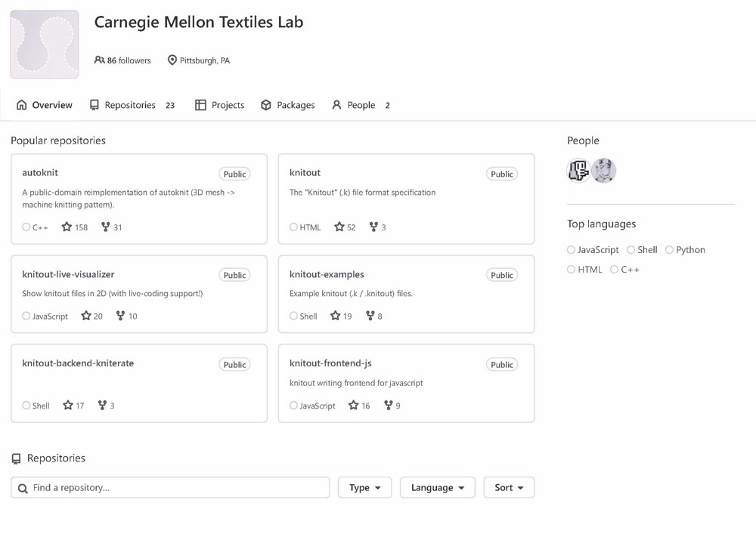Click the star icon on autoknit
The width and height of the screenshot is (756, 534).
tap(67, 227)
